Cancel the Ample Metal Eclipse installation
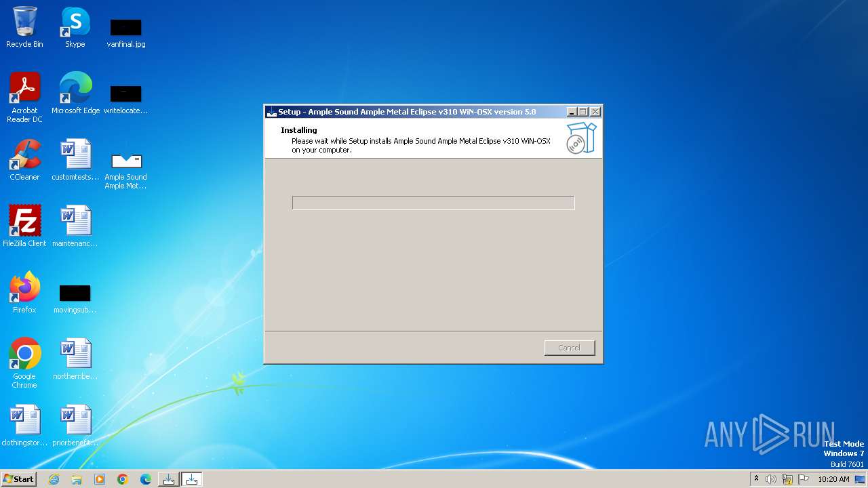Screen dimensions: 868x488 point(570,348)
